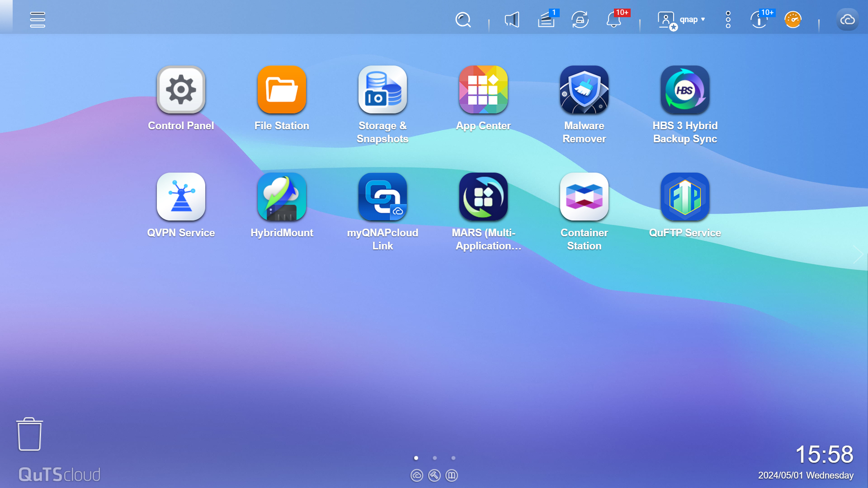This screenshot has height=488, width=868.
Task: Click the search magnifier icon
Action: (x=463, y=20)
